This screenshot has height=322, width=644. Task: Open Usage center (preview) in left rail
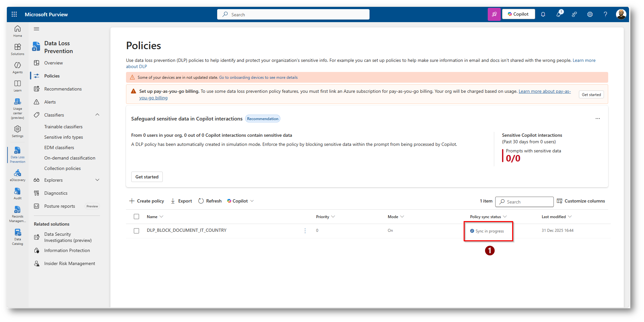(18, 109)
